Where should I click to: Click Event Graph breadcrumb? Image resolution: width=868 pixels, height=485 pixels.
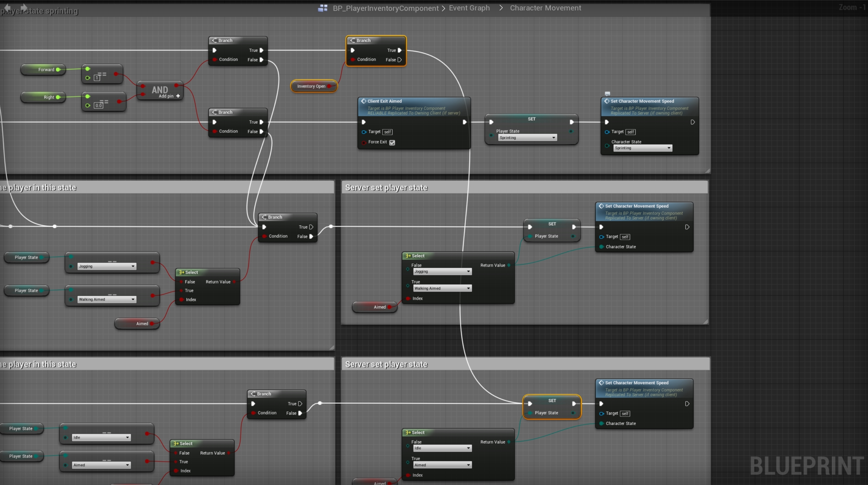[x=469, y=8]
